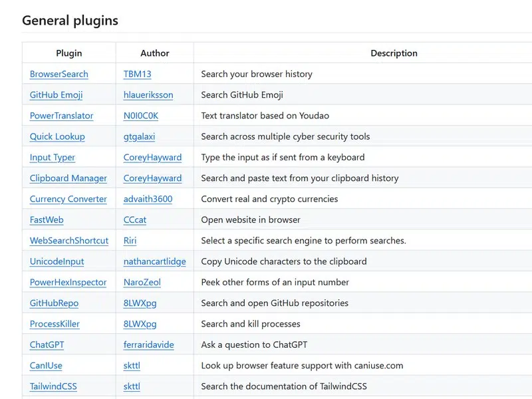Follow the Input Typer plugin link
This screenshot has height=399, width=532.
(53, 158)
